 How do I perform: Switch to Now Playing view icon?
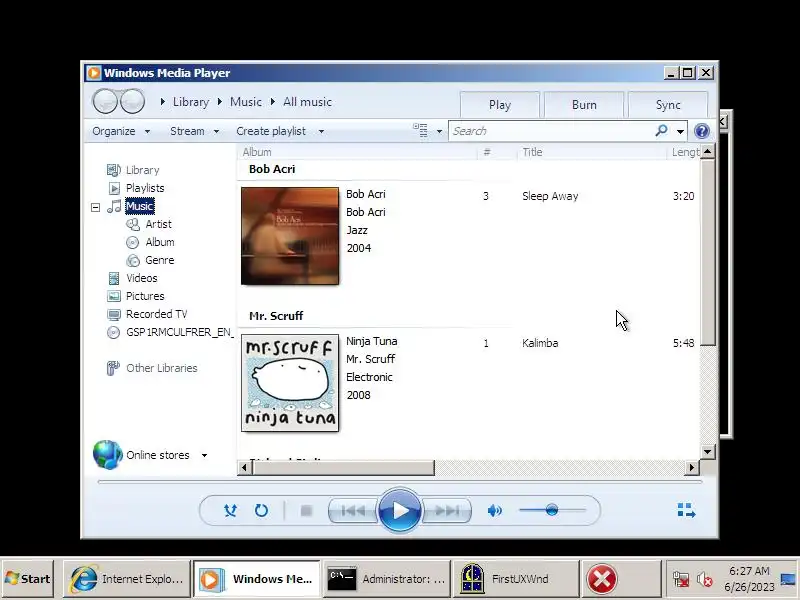[x=686, y=510]
